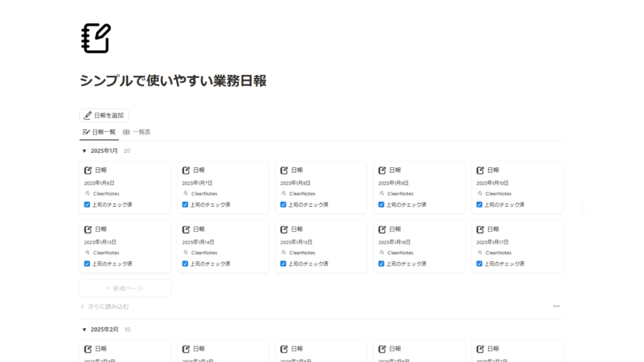Click the page title シンプルで使いやすい業務日報
644x362 pixels.
pyautogui.click(x=173, y=80)
